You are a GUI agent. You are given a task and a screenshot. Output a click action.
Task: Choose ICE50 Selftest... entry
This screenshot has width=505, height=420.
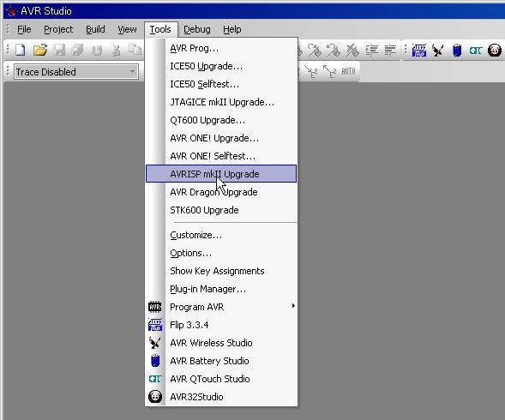pyautogui.click(x=221, y=84)
